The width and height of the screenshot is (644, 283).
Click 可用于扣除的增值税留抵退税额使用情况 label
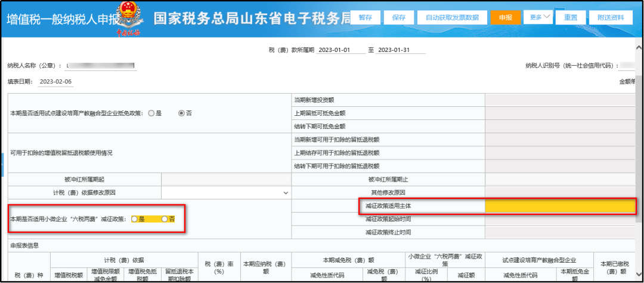(x=61, y=153)
